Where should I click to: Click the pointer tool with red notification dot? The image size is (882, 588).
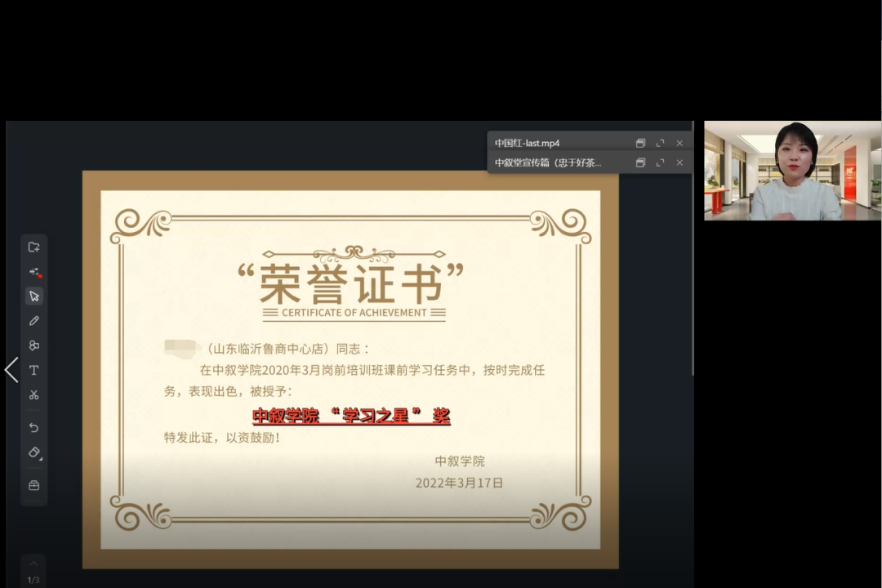33,273
